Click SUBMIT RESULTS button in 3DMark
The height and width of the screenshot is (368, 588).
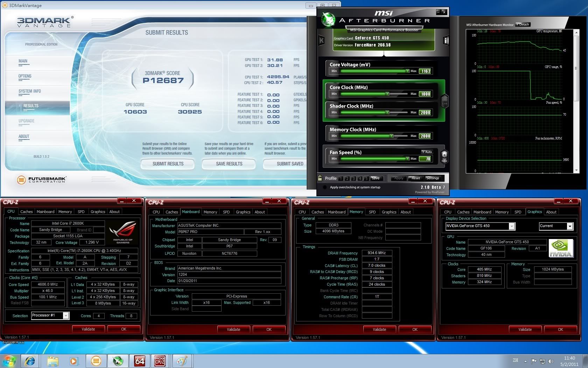168,164
